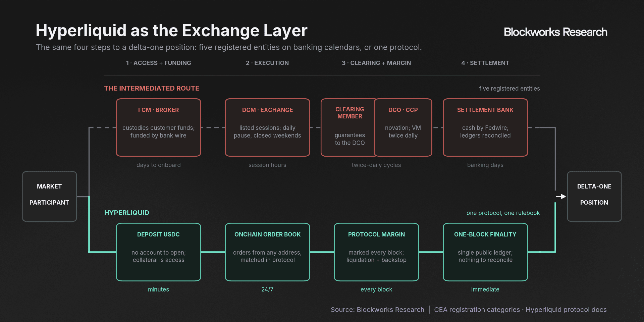Click 'custodies customer funds; funded by bank wire'
The width and height of the screenshot is (644, 322).
pos(158,131)
